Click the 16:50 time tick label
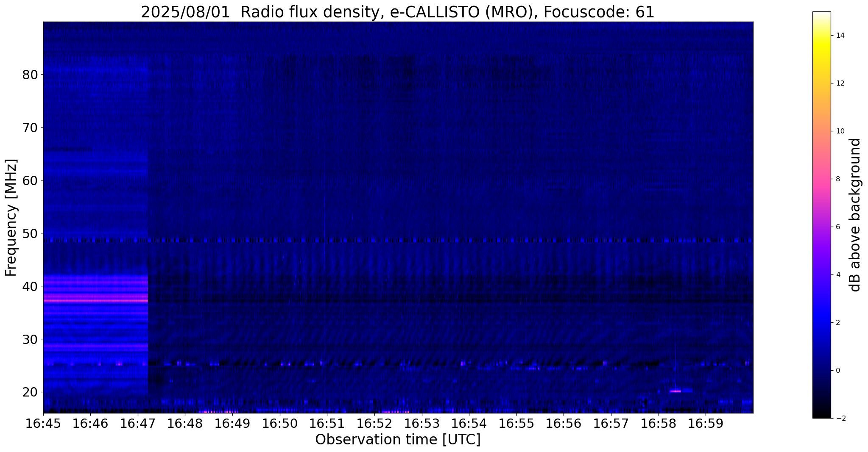 [x=280, y=424]
